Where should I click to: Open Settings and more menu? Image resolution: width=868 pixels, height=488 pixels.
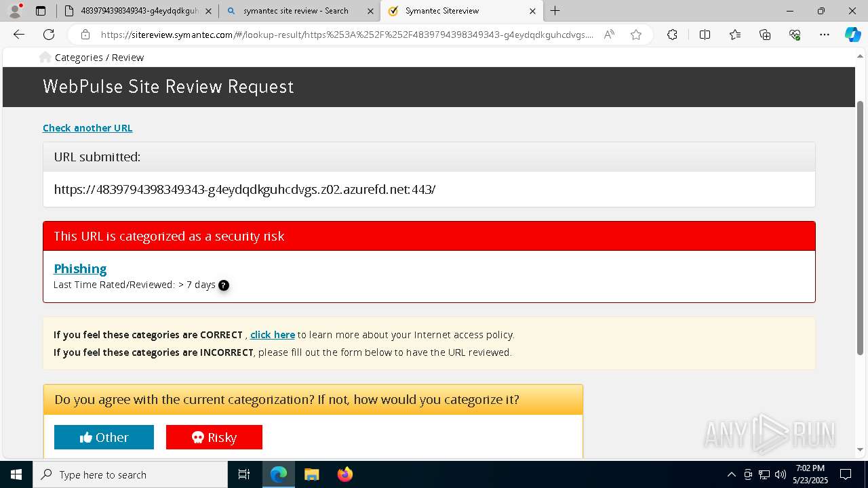click(825, 35)
